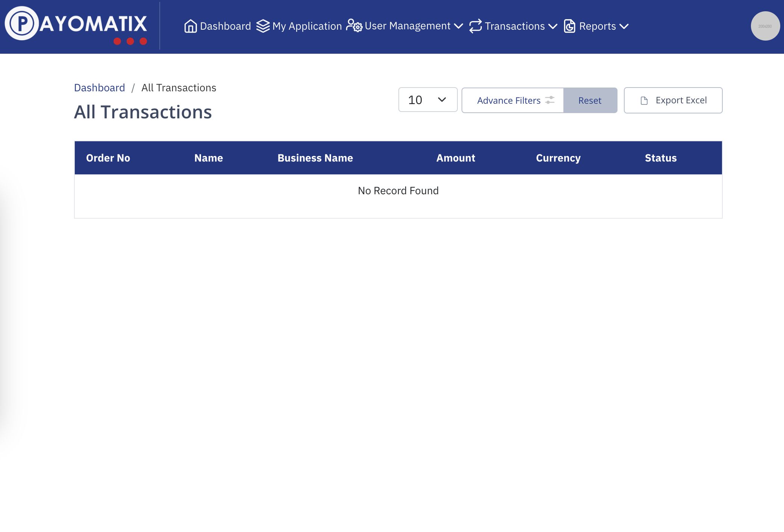Click the Export Excel button

pos(673,100)
